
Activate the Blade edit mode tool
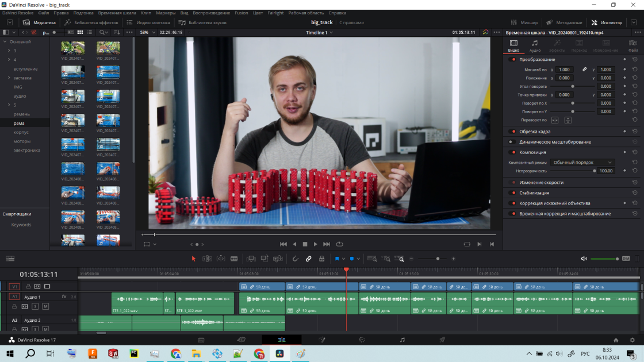coord(234,259)
